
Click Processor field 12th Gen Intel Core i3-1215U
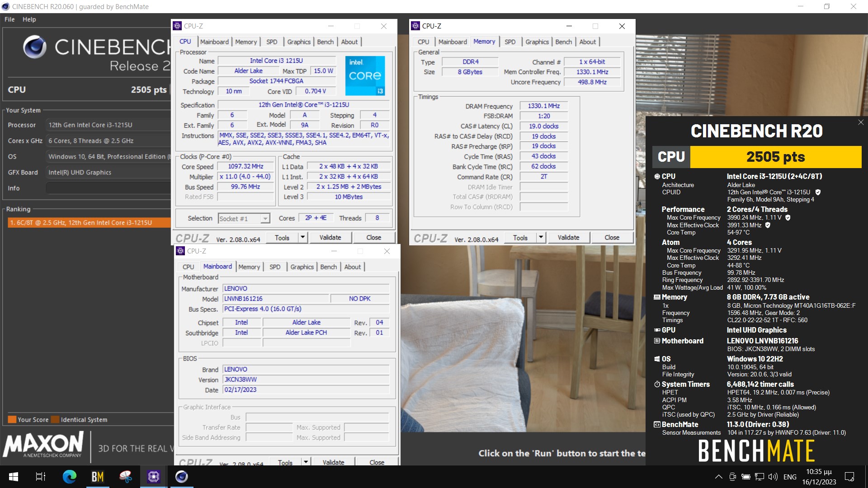[108, 125]
